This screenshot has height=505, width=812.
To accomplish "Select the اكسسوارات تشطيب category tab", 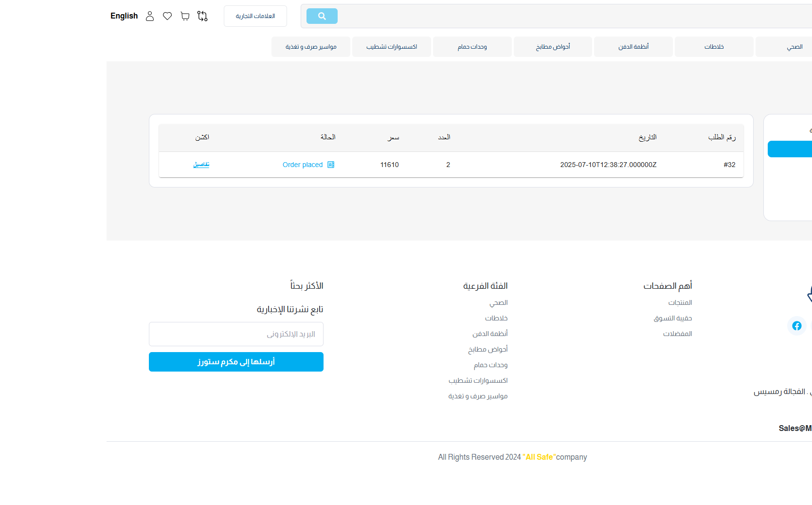I will tap(392, 47).
